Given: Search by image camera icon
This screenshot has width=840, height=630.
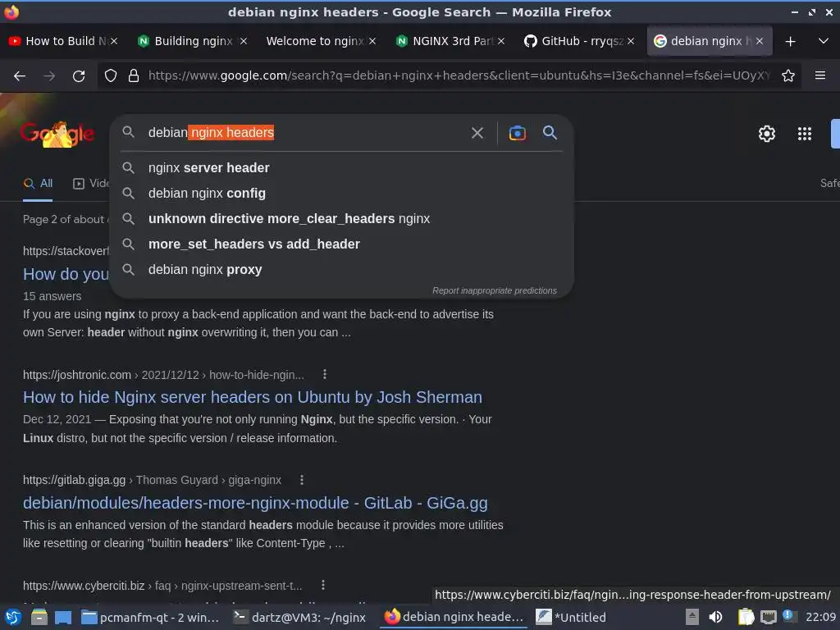Looking at the screenshot, I should pyautogui.click(x=517, y=133).
